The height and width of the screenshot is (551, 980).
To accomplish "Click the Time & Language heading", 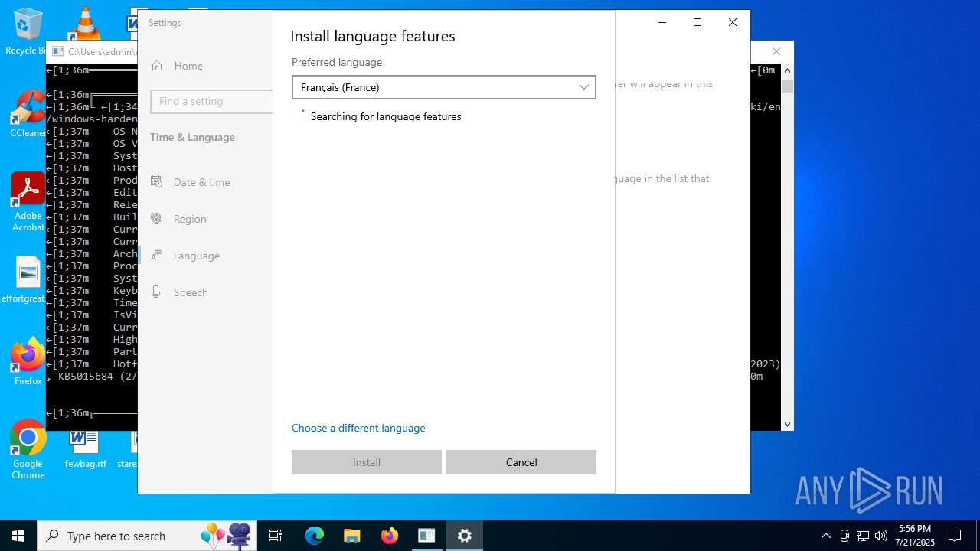I will [x=192, y=137].
